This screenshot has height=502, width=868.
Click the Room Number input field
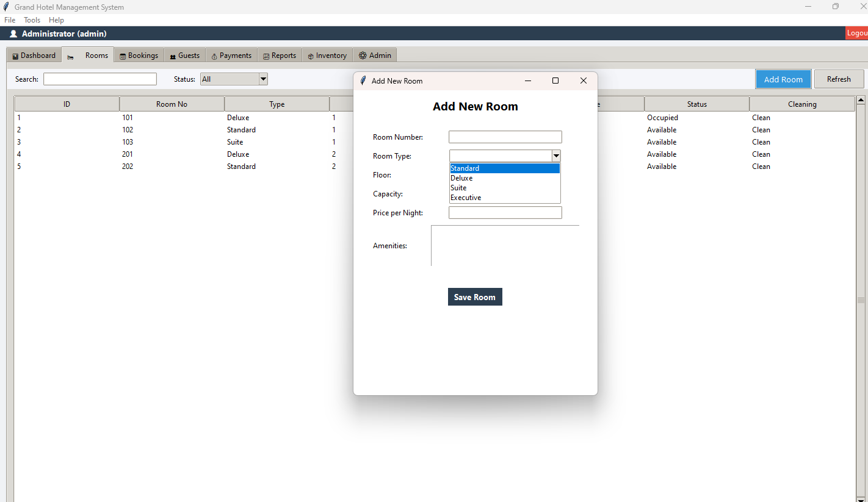point(505,137)
